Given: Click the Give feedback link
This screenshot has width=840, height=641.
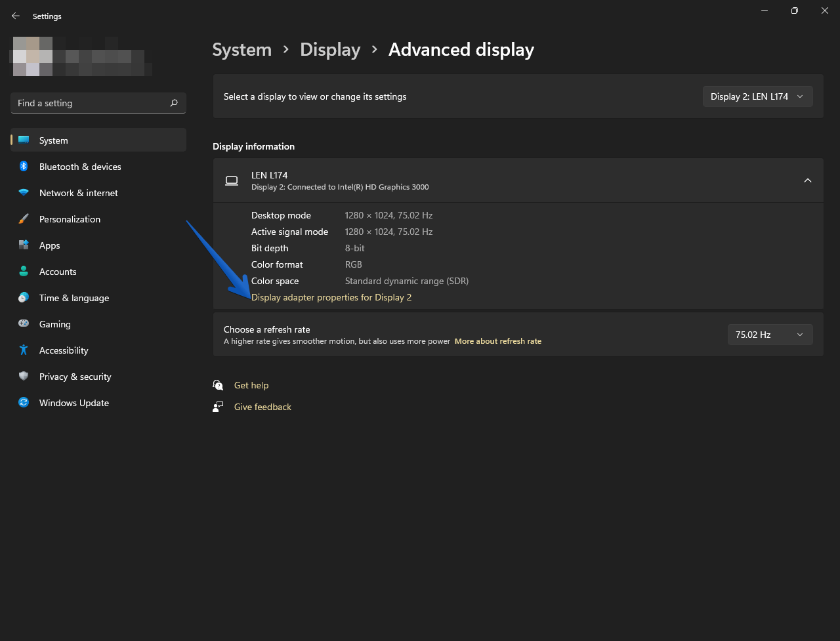Looking at the screenshot, I should (262, 407).
